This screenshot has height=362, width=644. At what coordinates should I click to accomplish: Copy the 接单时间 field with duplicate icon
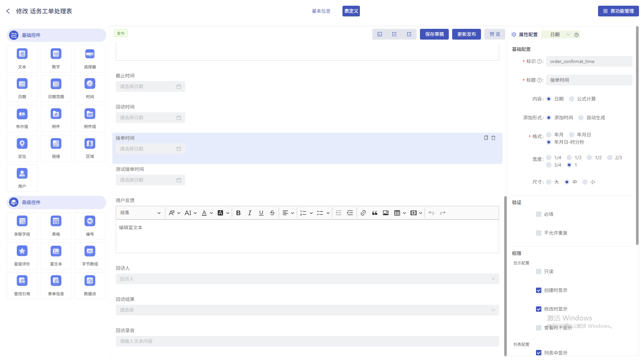pyautogui.click(x=486, y=138)
